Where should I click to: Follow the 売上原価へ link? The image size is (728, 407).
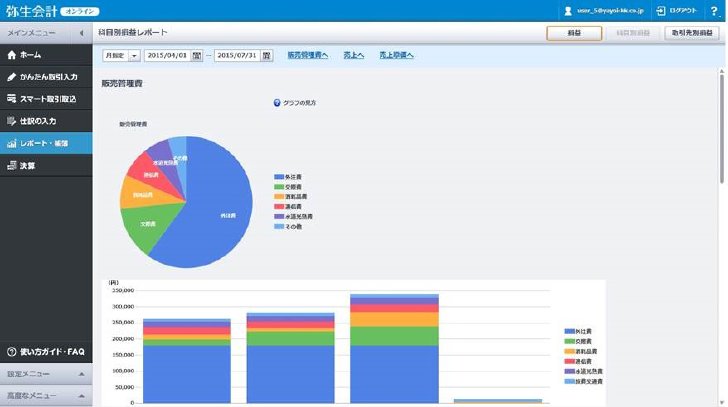pos(396,55)
